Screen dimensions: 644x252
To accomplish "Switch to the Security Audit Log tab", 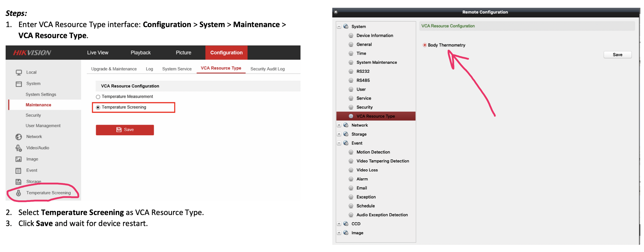I will click(x=267, y=69).
